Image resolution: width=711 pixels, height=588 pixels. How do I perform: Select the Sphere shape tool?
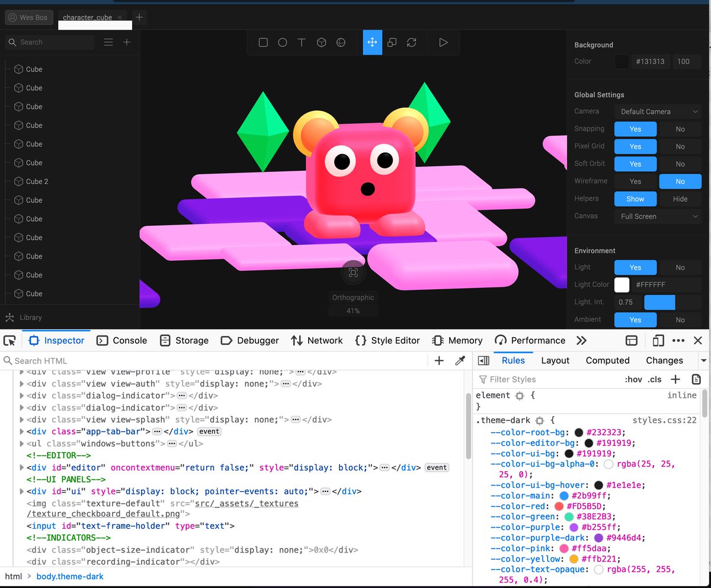341,42
